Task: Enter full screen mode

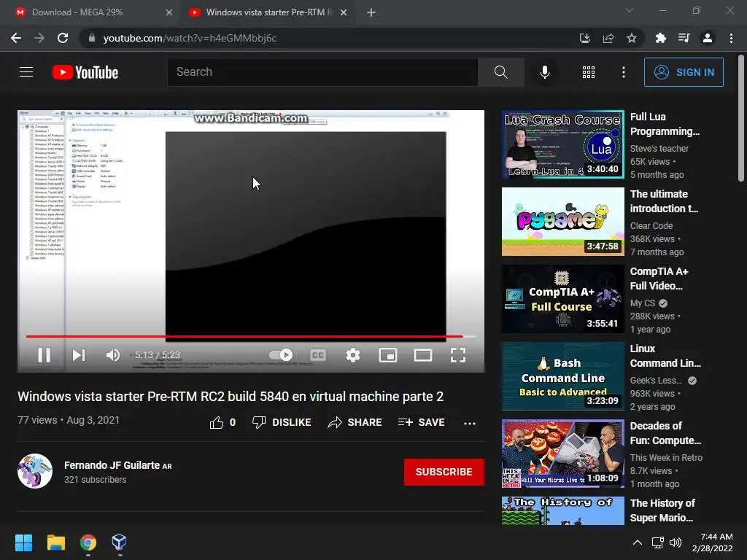Action: click(x=458, y=355)
